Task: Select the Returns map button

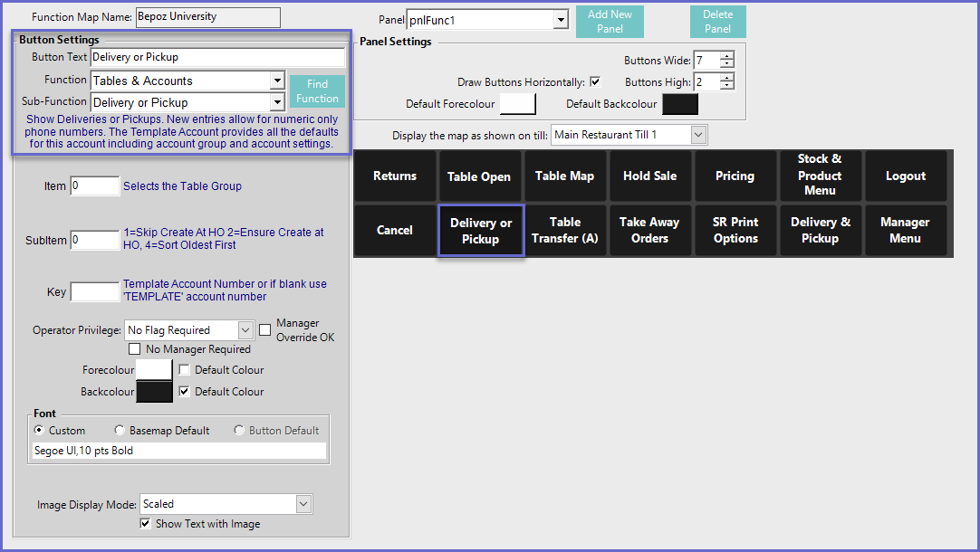Action: pyautogui.click(x=394, y=176)
